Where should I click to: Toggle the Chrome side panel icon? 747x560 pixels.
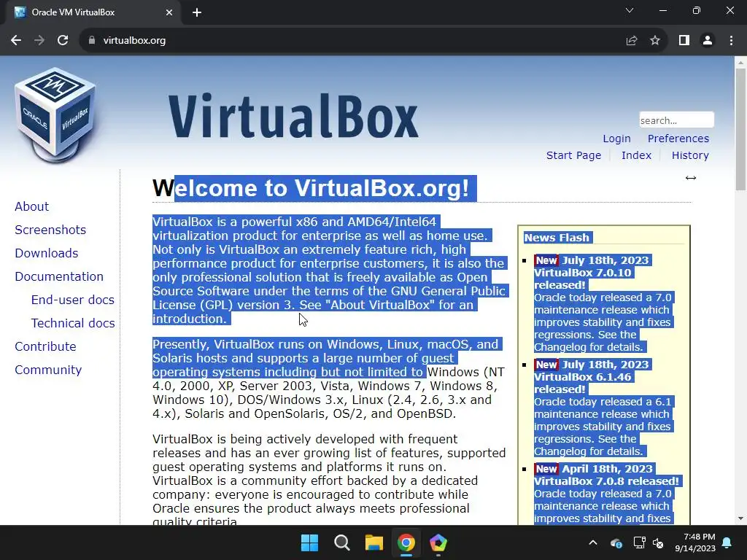(684, 41)
